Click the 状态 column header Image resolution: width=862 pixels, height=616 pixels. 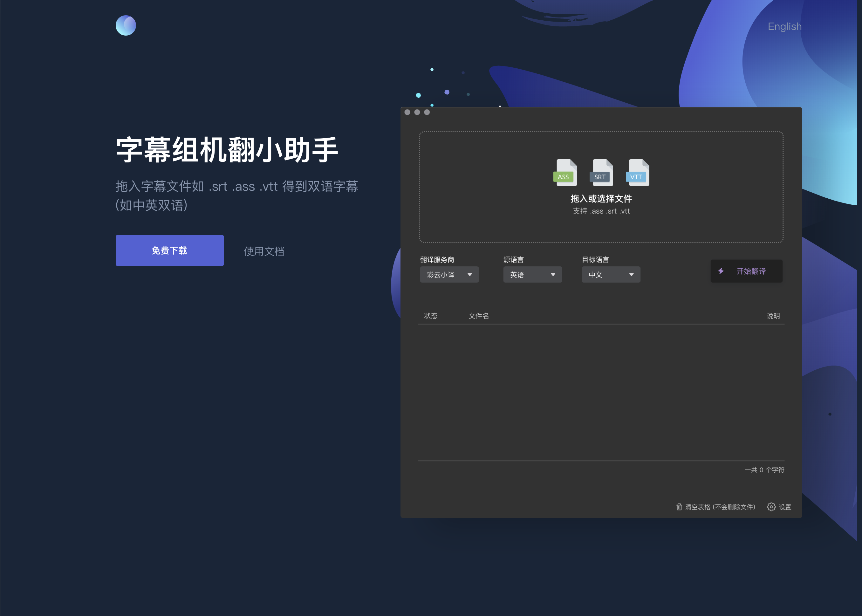(430, 316)
